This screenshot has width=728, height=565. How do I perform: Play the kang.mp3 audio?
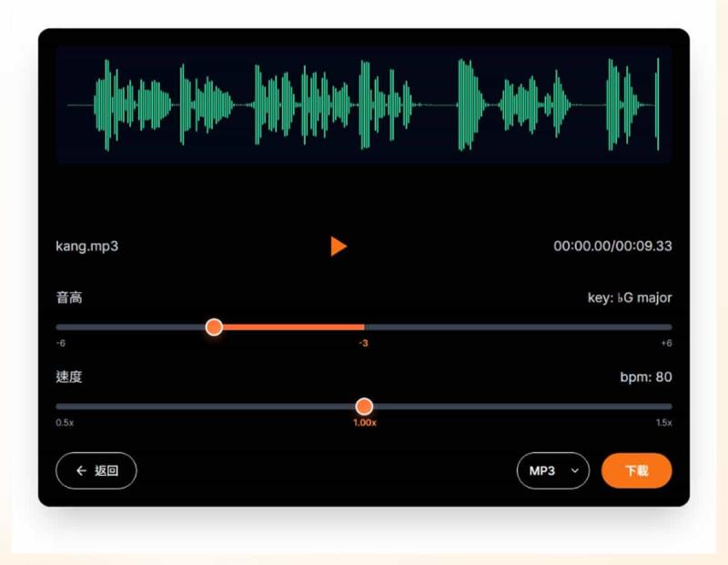(339, 246)
